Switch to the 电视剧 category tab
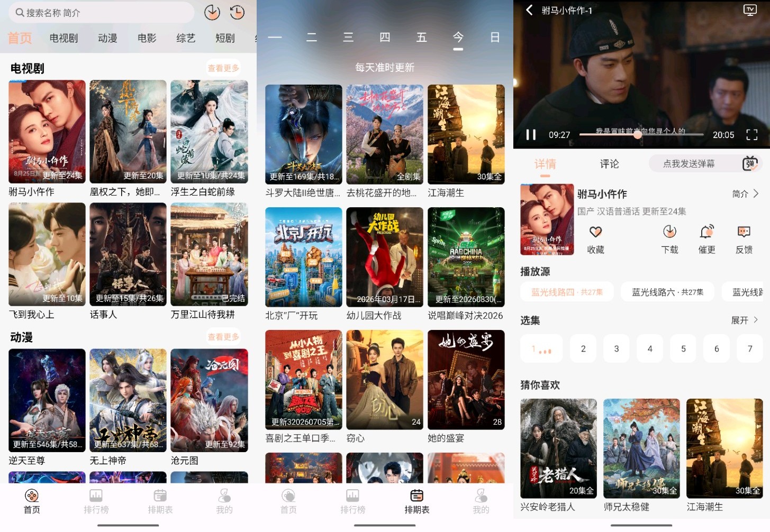 [x=64, y=38]
